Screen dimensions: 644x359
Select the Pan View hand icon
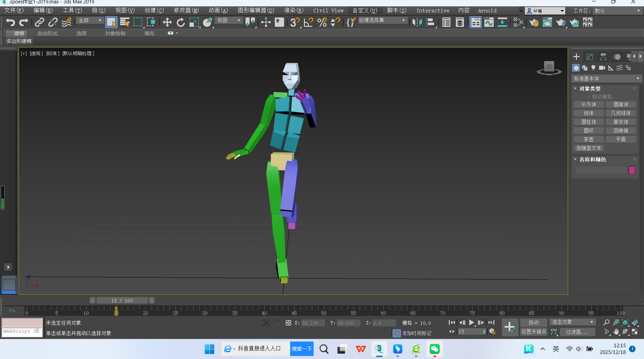tap(616, 332)
